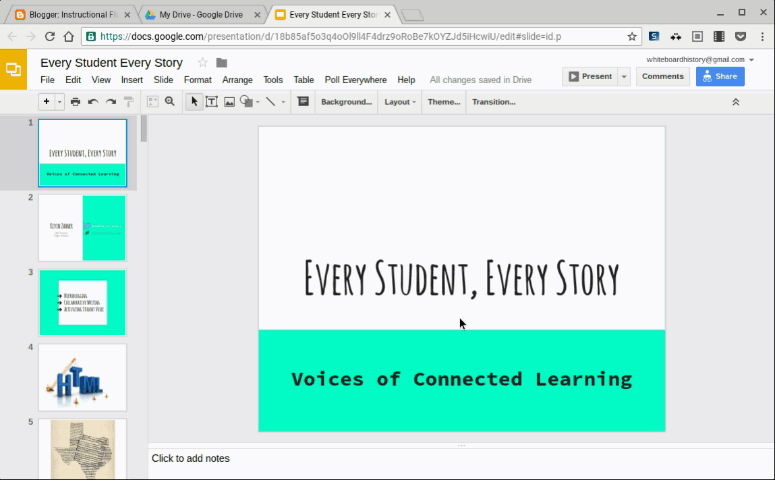Click the new slide plus button
Screen dimensions: 775x480
(x=46, y=102)
